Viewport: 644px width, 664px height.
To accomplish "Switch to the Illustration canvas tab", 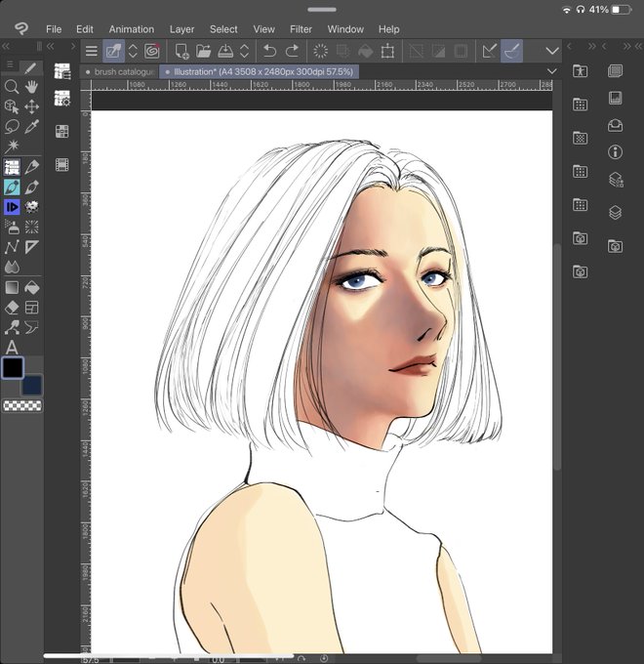I will [260, 72].
